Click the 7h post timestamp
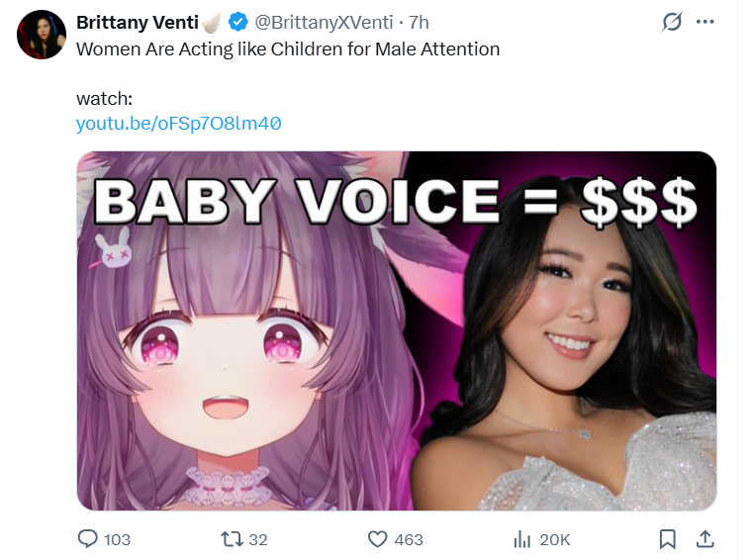The width and height of the screenshot is (754, 560). [419, 23]
